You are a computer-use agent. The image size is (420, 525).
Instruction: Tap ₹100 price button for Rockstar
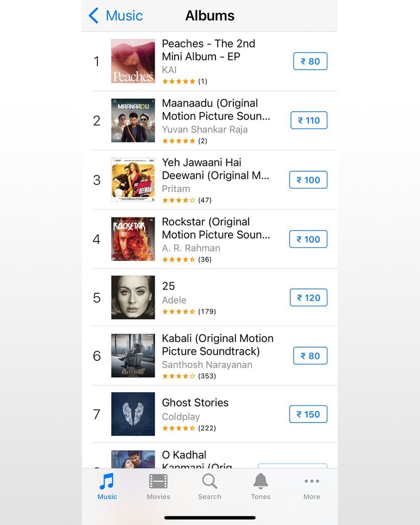coord(308,239)
